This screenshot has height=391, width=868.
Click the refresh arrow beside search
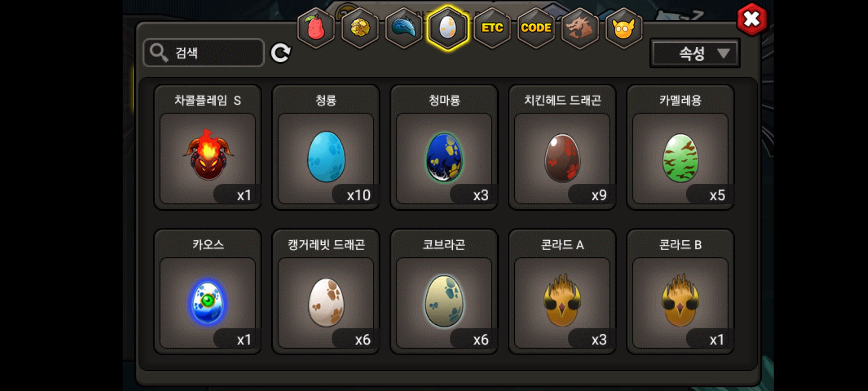pyautogui.click(x=281, y=53)
